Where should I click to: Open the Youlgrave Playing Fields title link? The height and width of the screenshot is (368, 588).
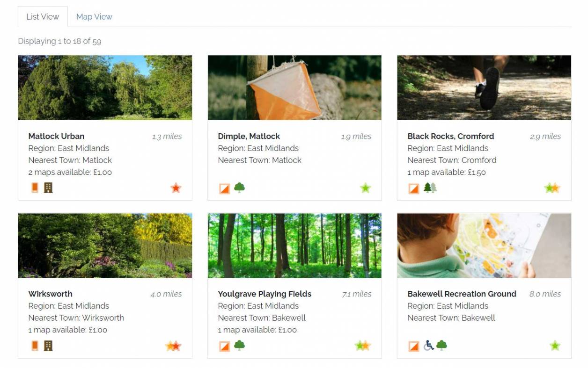click(265, 294)
